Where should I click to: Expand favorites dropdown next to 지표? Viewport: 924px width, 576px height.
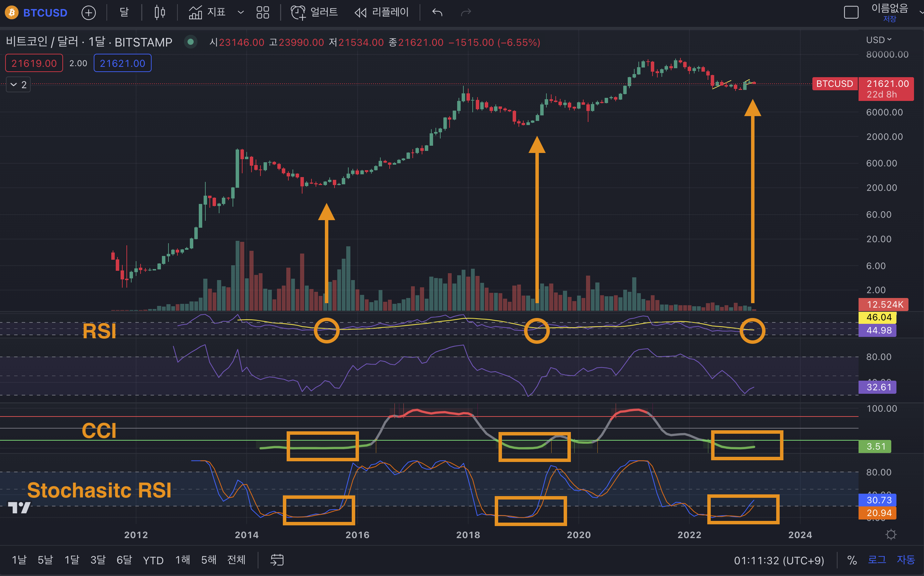(x=241, y=12)
